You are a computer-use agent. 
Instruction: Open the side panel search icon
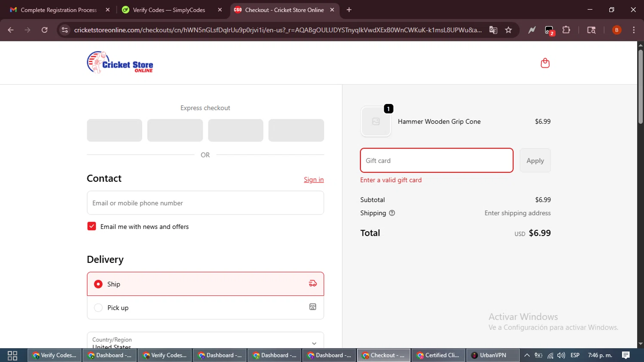[x=591, y=30]
